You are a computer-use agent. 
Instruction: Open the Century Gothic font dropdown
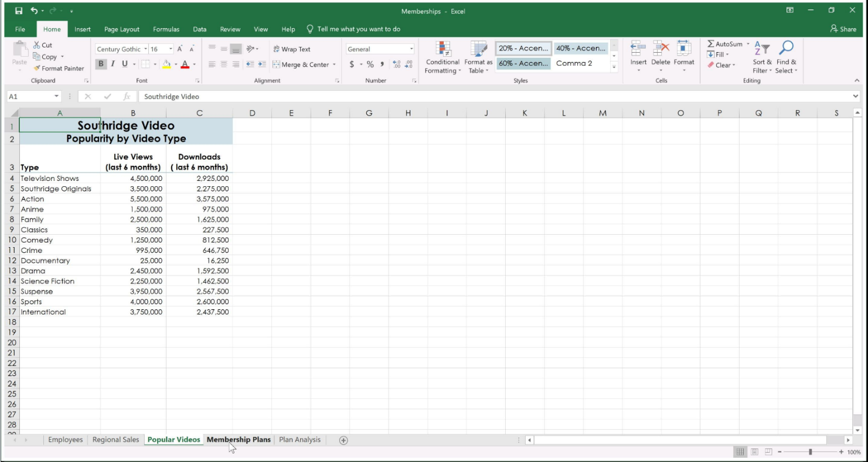click(145, 49)
